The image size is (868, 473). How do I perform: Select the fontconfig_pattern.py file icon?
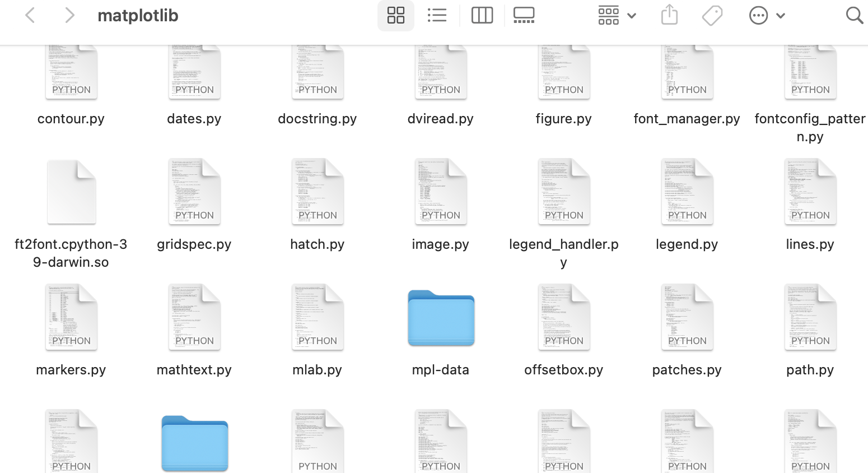(810, 72)
